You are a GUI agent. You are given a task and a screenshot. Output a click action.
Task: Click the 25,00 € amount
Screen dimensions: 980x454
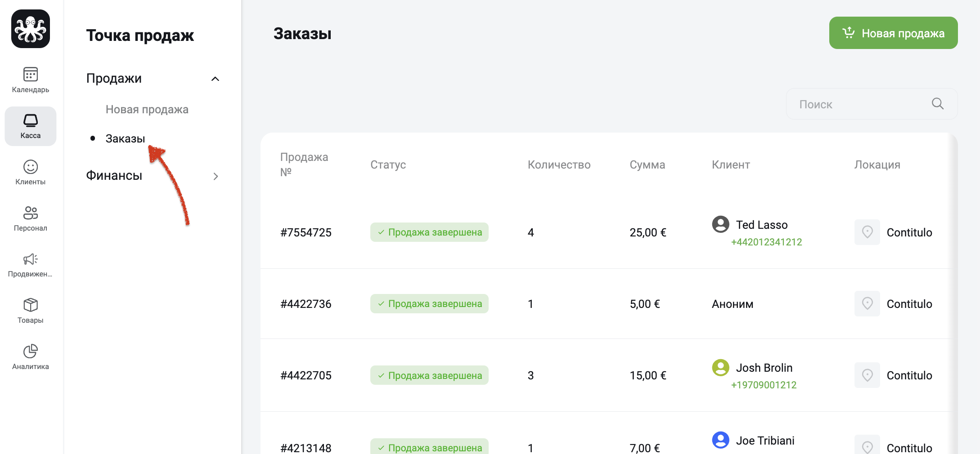click(x=648, y=232)
